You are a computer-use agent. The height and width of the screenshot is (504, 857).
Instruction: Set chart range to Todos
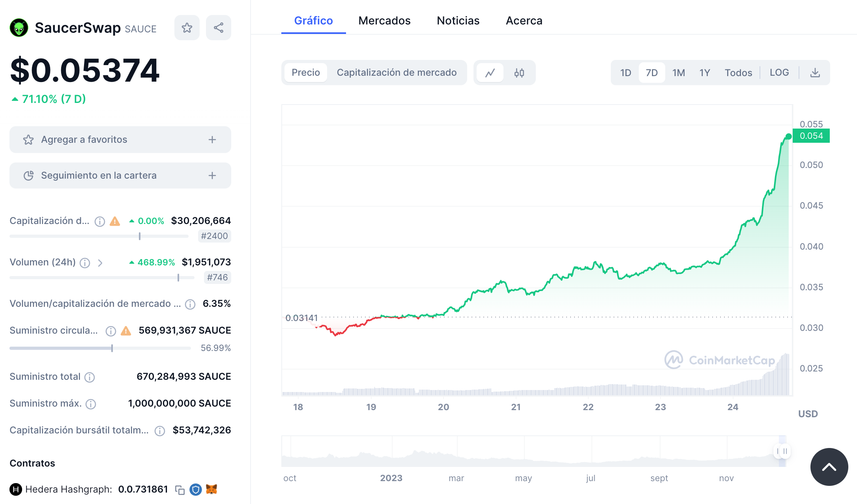tap(738, 73)
